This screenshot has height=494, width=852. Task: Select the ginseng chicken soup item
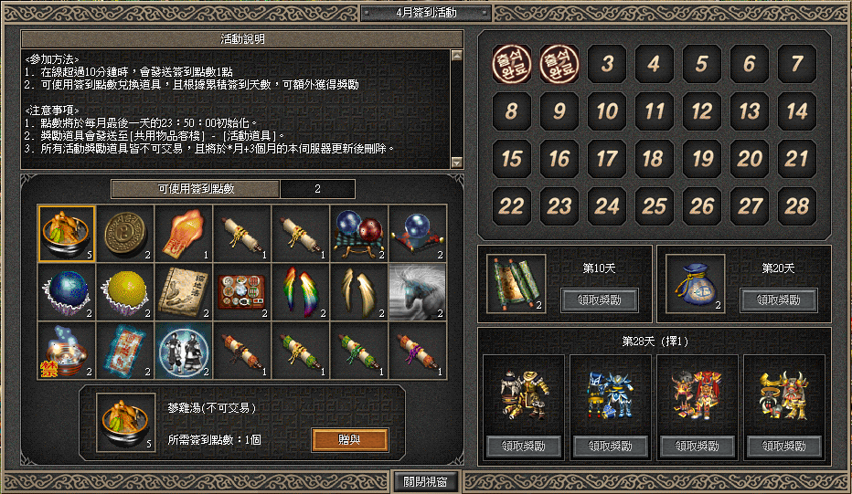(66, 234)
